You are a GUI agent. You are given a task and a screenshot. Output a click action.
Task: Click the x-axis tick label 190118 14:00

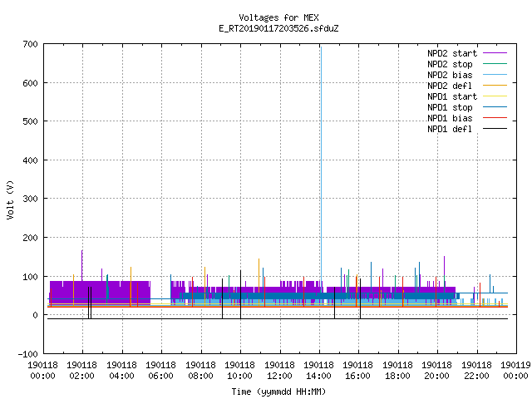point(318,371)
